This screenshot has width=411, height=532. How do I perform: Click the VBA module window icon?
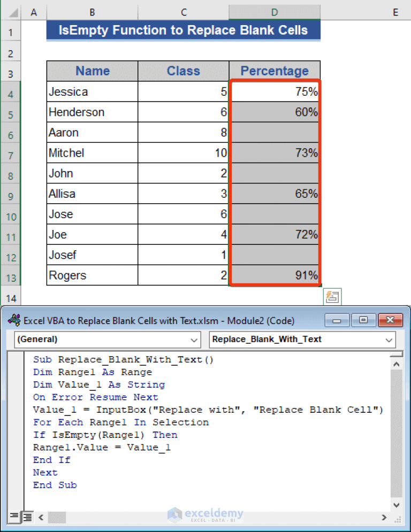[14, 320]
